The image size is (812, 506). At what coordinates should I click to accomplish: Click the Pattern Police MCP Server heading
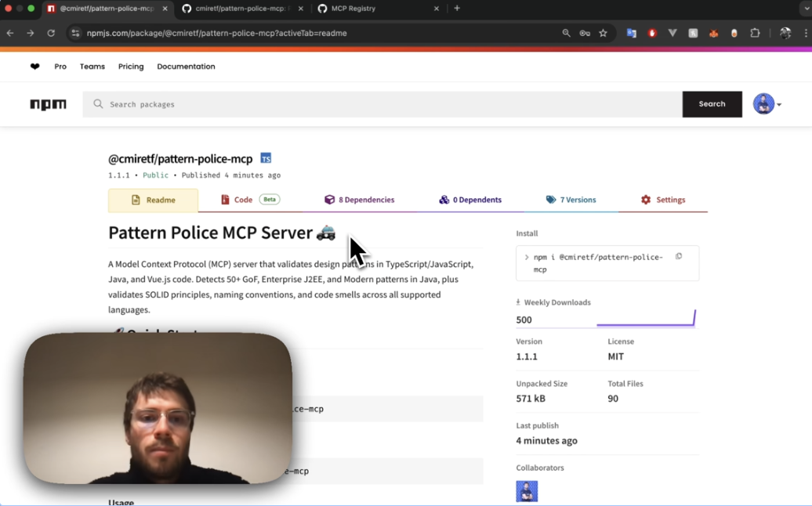coord(222,233)
